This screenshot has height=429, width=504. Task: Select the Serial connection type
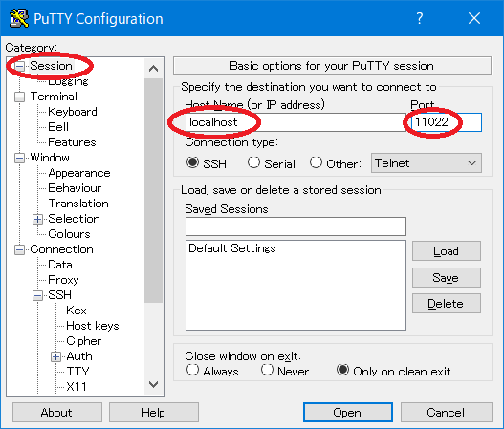253,162
